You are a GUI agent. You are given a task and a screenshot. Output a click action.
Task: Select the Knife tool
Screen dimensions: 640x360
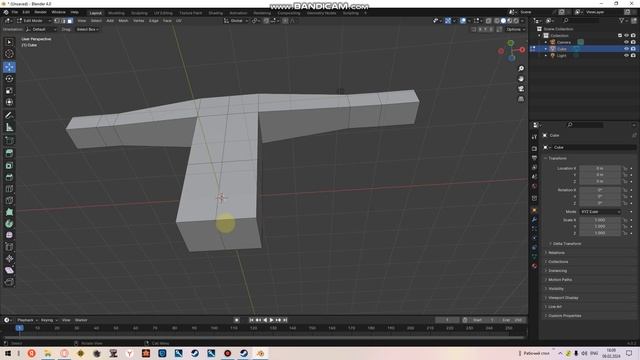9,200
